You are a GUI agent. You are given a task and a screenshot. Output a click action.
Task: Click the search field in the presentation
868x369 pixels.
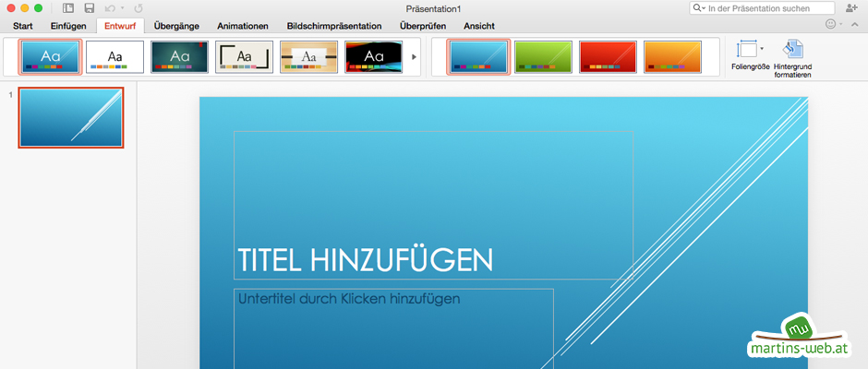(x=762, y=8)
